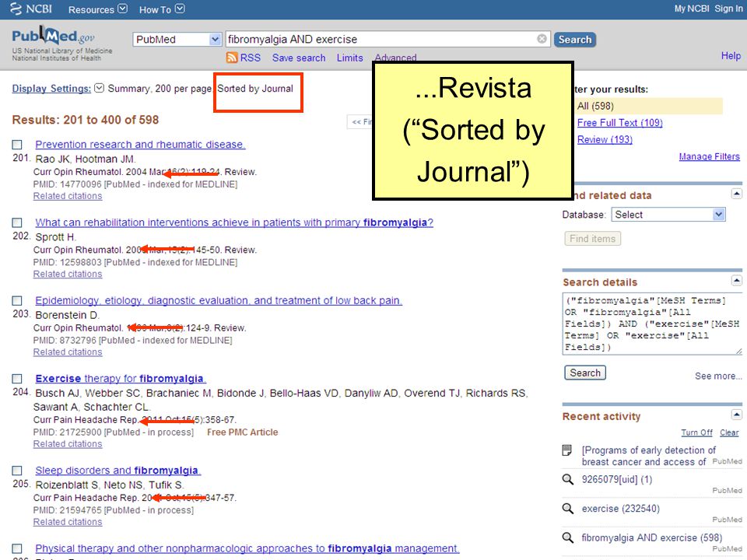
Task: Clear recent activity
Action: [x=729, y=432]
